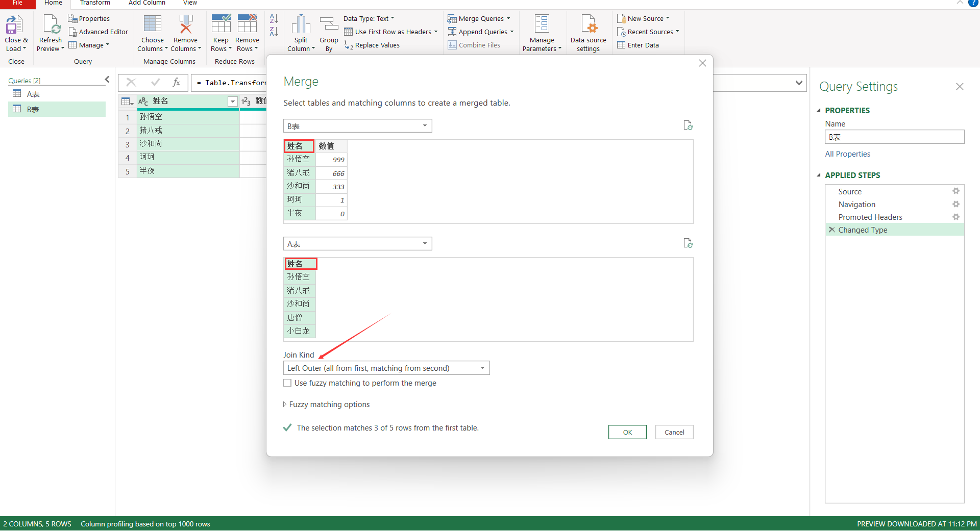
Task: Click Use First Row as Headers
Action: pyautogui.click(x=391, y=32)
